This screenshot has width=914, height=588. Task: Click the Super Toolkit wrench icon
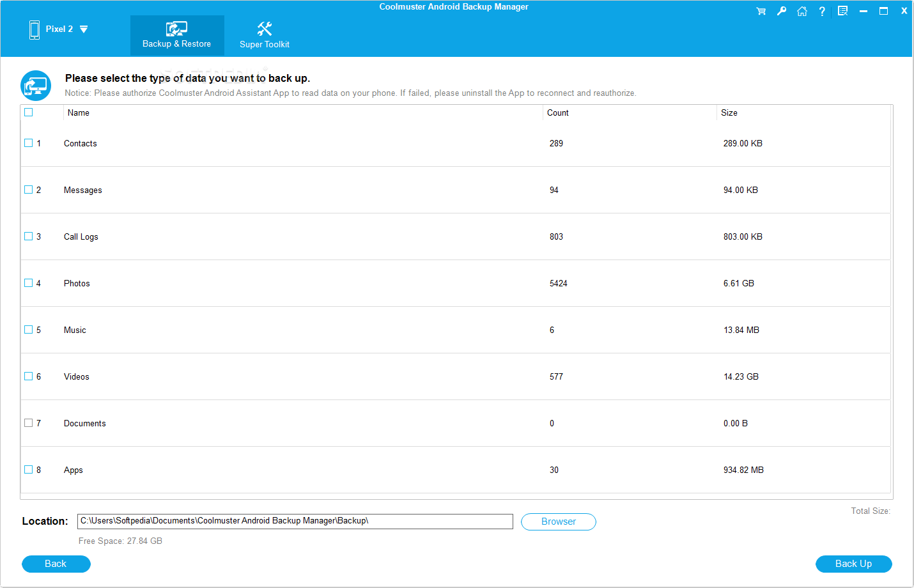point(265,29)
